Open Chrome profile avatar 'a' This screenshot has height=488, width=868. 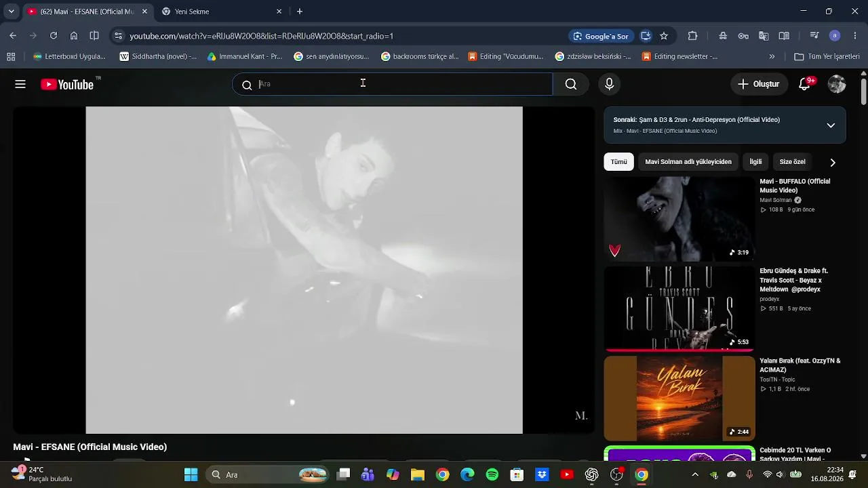click(x=835, y=36)
